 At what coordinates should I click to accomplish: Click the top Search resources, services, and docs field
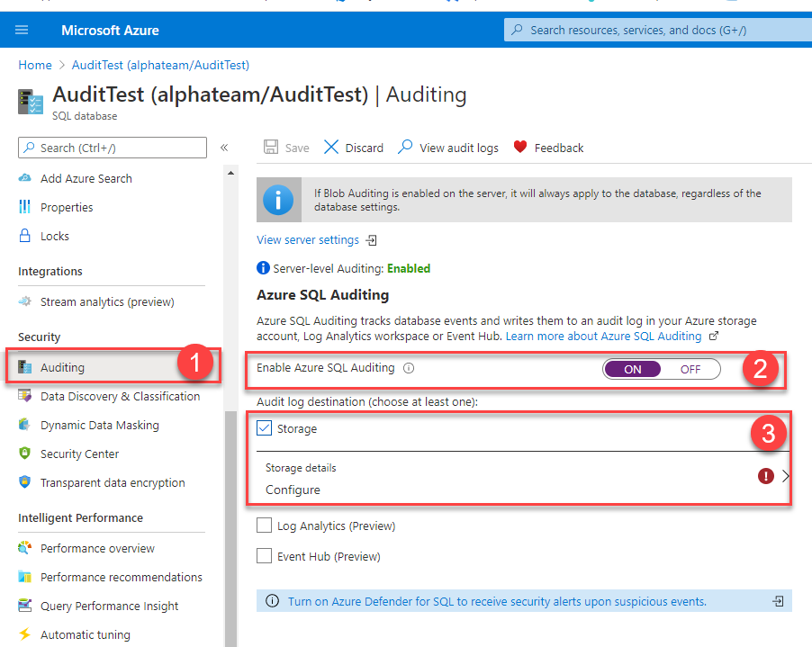click(658, 30)
